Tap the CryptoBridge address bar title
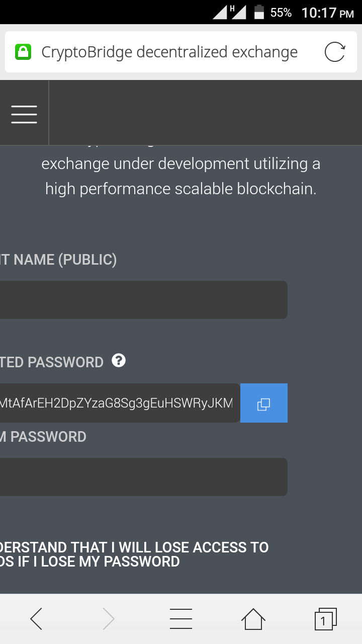Screen dimensions: 362x644 point(169,52)
